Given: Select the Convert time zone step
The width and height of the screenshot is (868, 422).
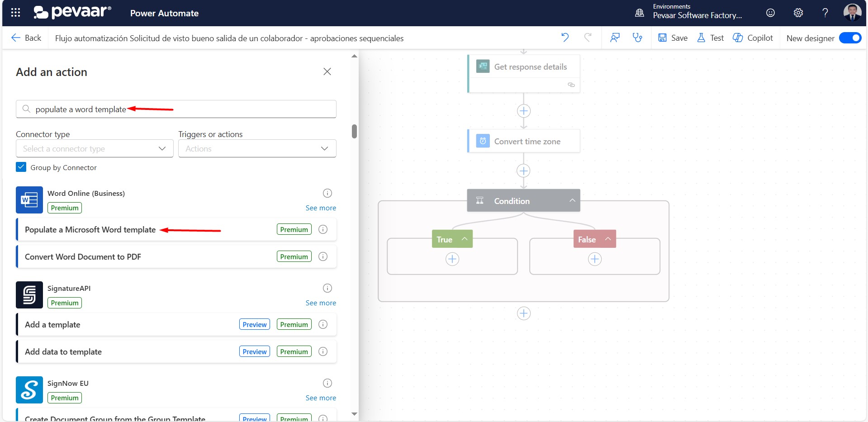Looking at the screenshot, I should pos(523,141).
